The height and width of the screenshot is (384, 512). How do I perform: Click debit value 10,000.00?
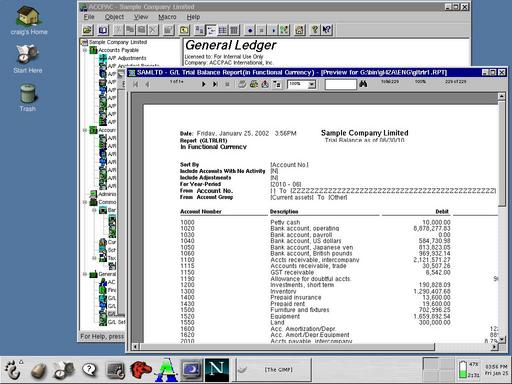pyautogui.click(x=436, y=222)
